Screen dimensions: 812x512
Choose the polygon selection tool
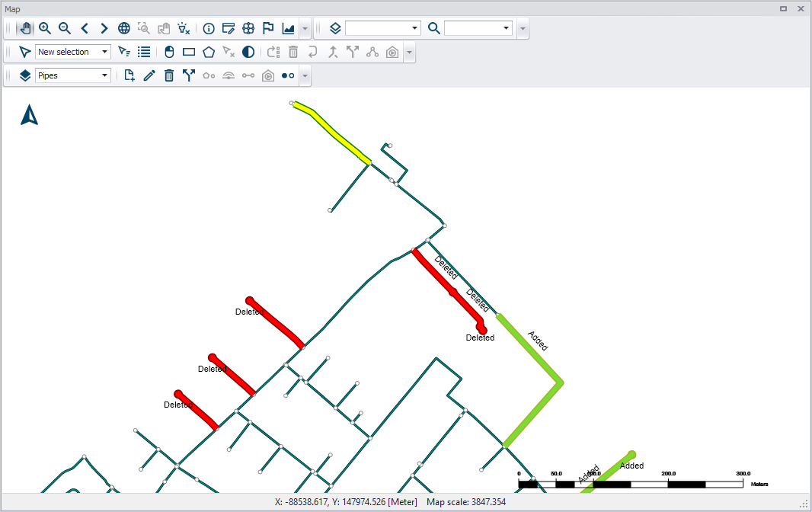pos(209,52)
